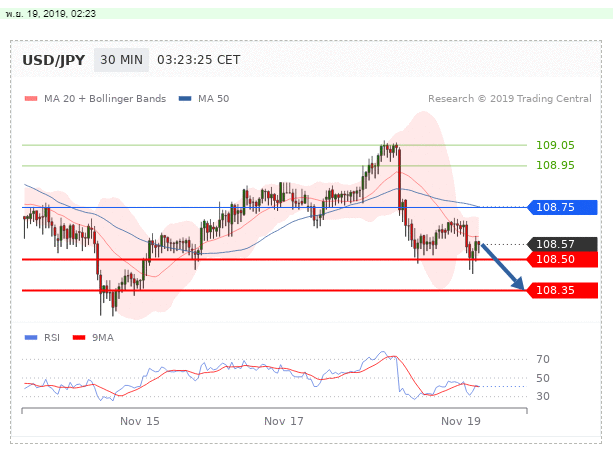Click the RSI 30 level label
Screen dimensions: 613x453
pos(543,396)
